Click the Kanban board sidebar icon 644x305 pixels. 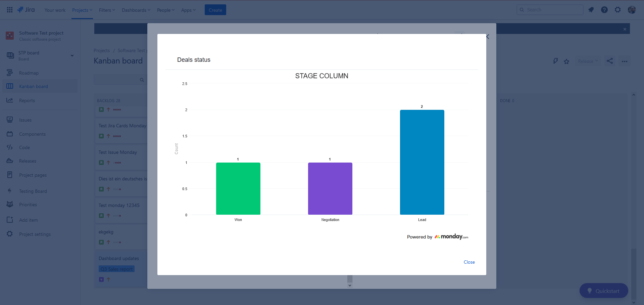[10, 86]
